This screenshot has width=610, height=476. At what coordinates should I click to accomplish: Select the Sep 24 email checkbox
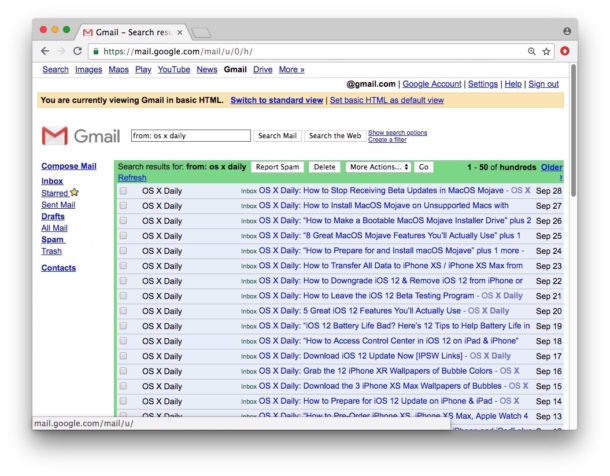[123, 250]
